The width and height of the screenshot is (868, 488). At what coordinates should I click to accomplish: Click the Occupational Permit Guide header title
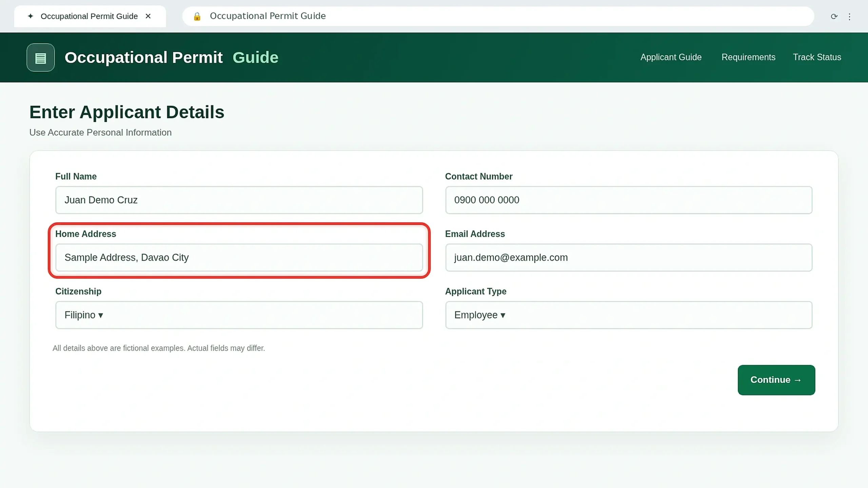pos(171,58)
